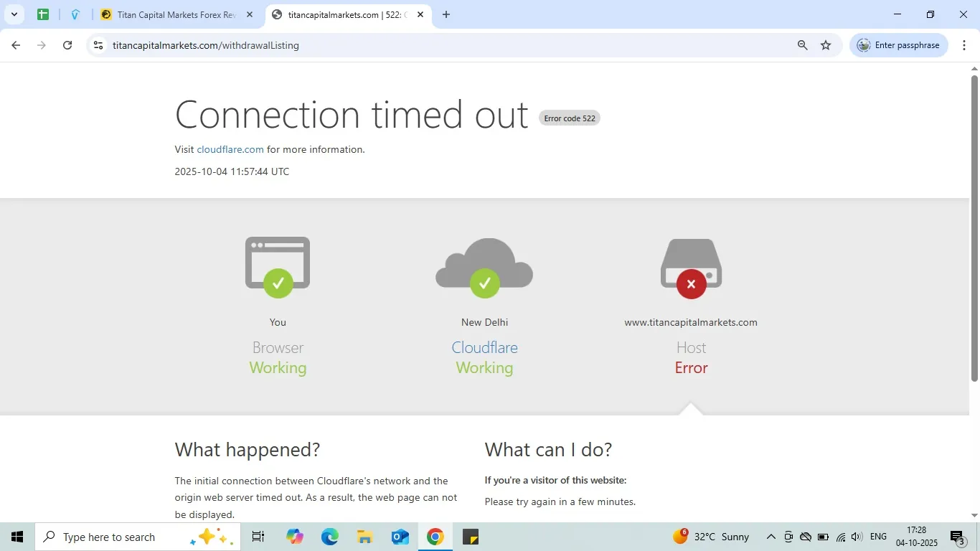Open the tab search dropdown arrow
980x551 pixels.
click(x=14, y=14)
